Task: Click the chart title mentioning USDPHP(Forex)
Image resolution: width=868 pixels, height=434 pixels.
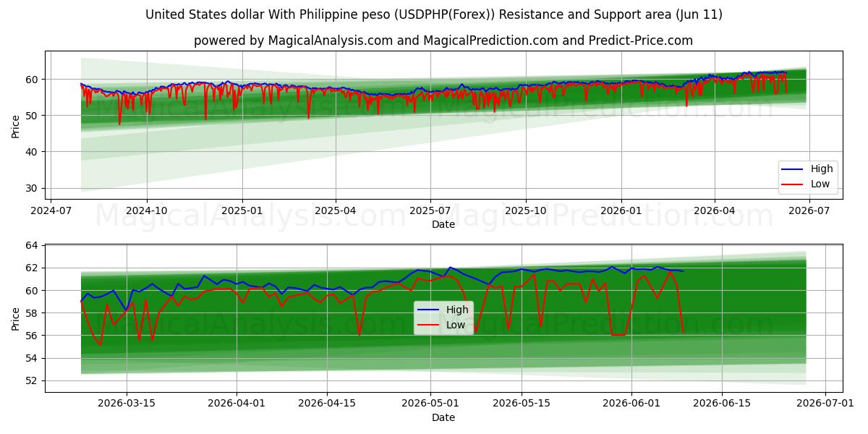Action: coord(434,14)
